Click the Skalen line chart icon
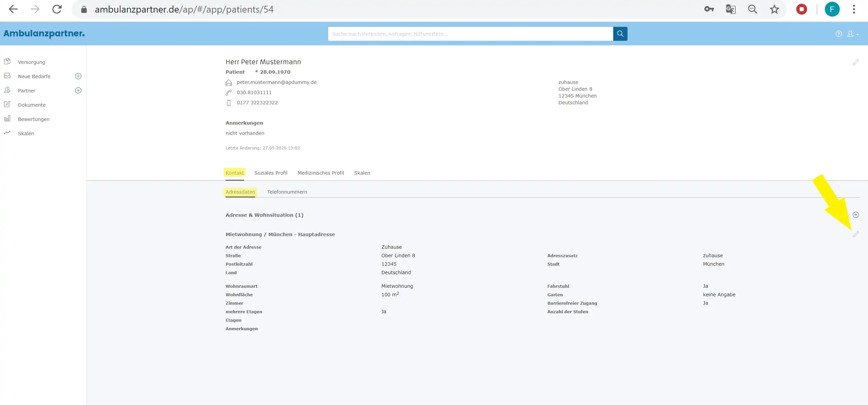The image size is (868, 405). tap(7, 133)
